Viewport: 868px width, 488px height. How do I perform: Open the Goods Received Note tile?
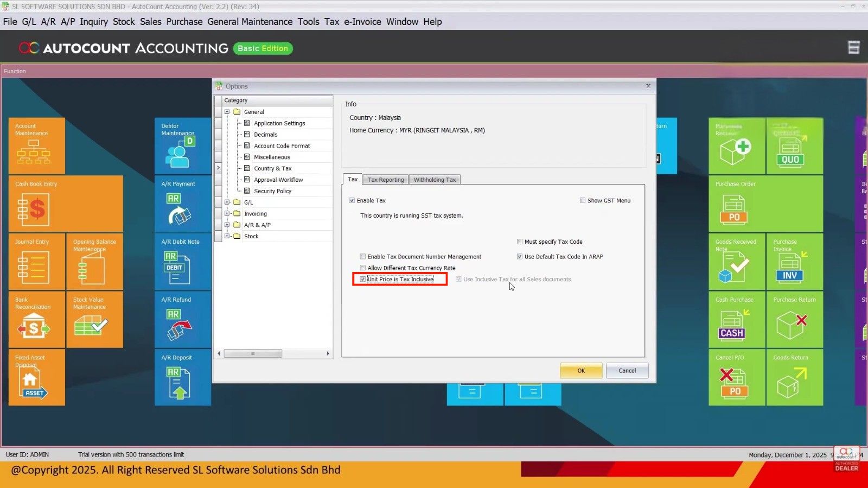(x=737, y=262)
